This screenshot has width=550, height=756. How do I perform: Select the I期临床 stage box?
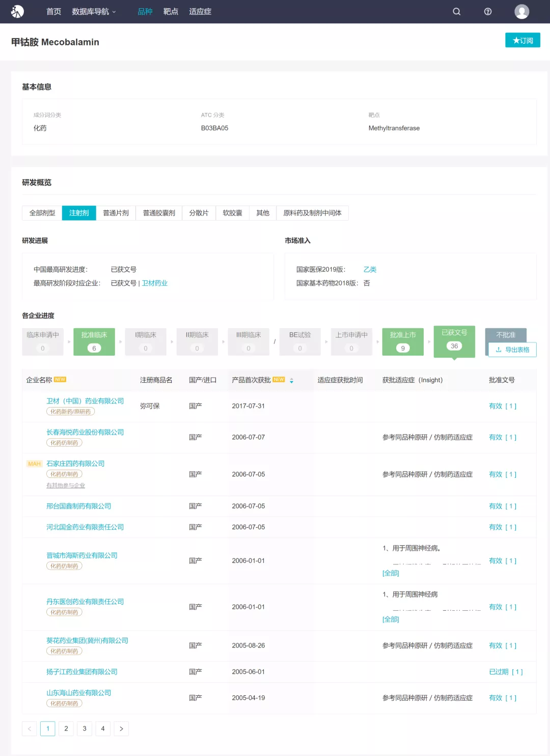(x=146, y=341)
